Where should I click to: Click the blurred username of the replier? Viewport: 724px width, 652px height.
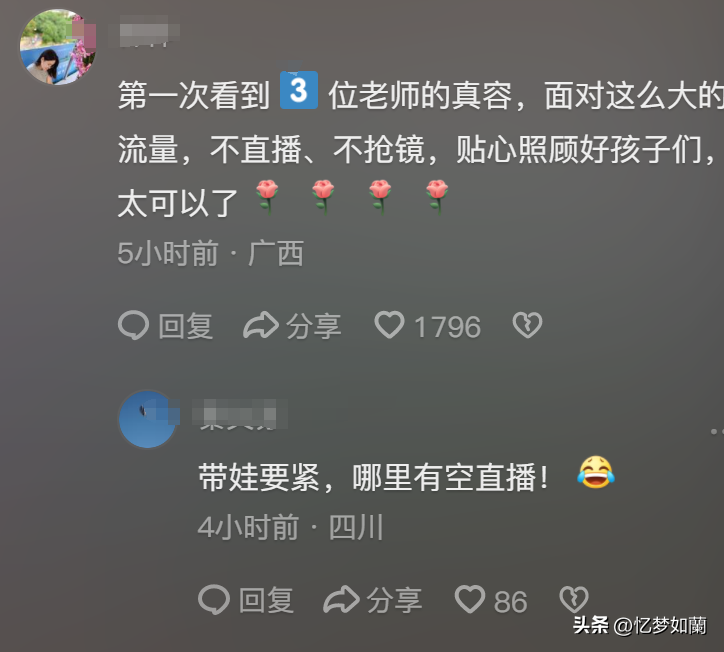coord(240,415)
